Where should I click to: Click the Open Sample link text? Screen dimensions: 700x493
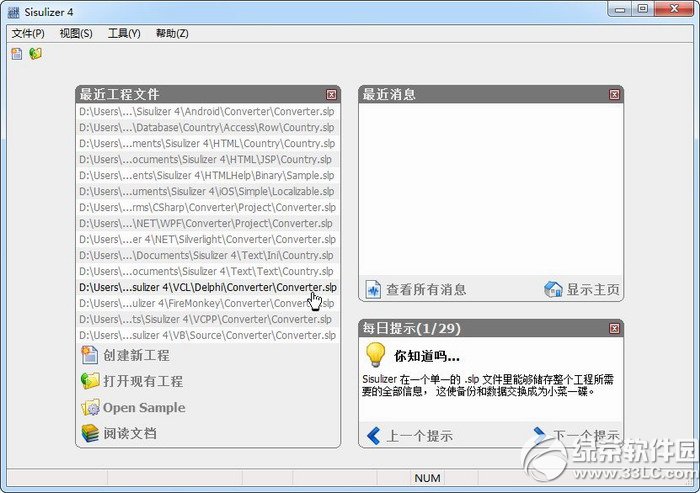point(144,408)
